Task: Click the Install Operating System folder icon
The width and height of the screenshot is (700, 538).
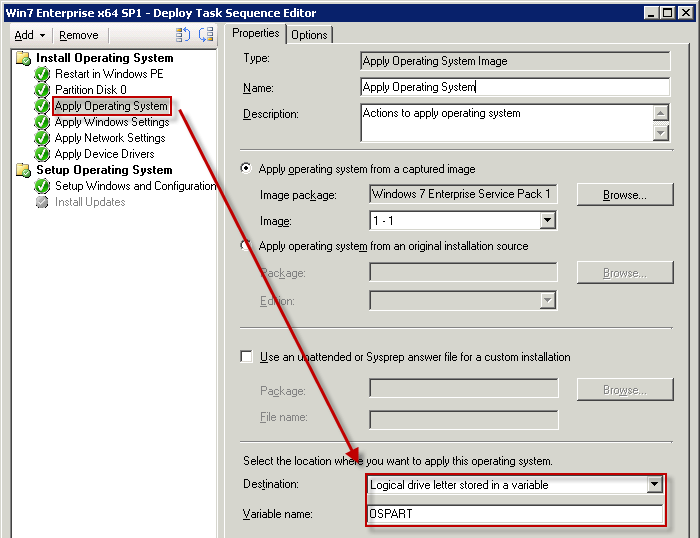Action: tap(23, 58)
